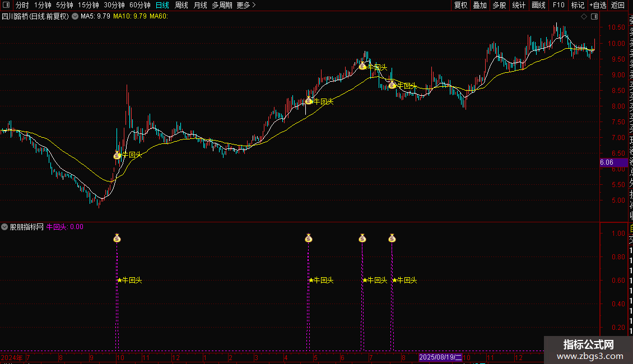
Task: Switch to 60分钟 period
Action: click(140, 5)
